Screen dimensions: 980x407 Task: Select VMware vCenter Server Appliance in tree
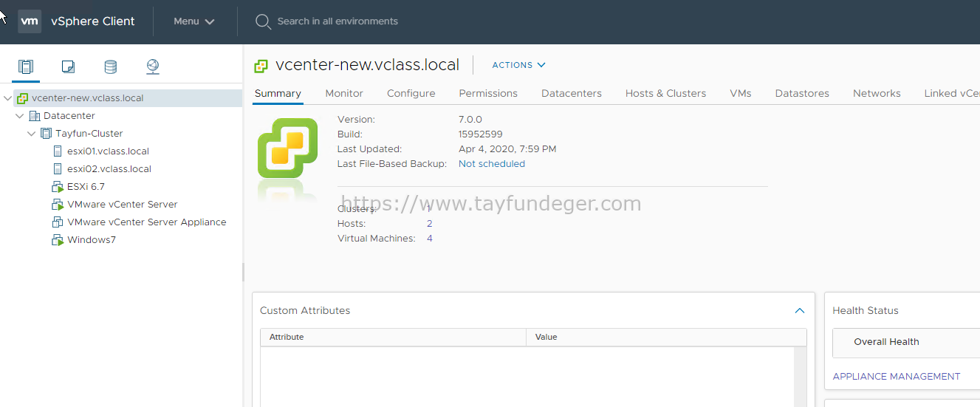(x=147, y=222)
